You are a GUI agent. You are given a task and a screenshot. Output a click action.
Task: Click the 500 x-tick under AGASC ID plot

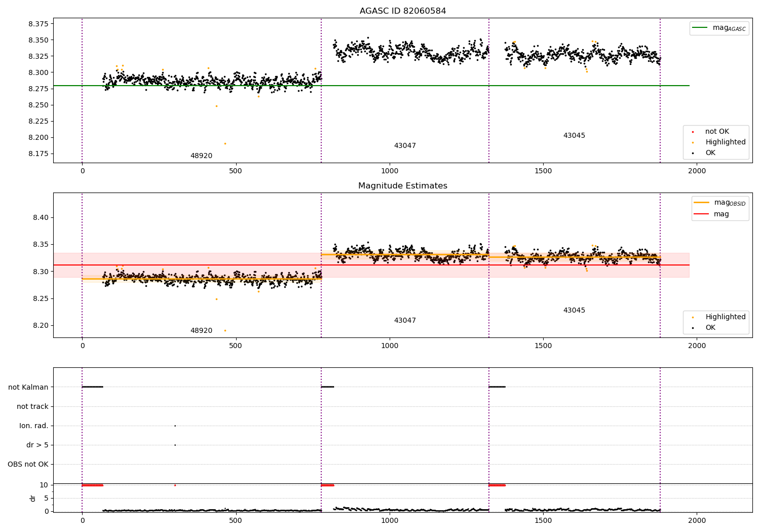(x=236, y=171)
